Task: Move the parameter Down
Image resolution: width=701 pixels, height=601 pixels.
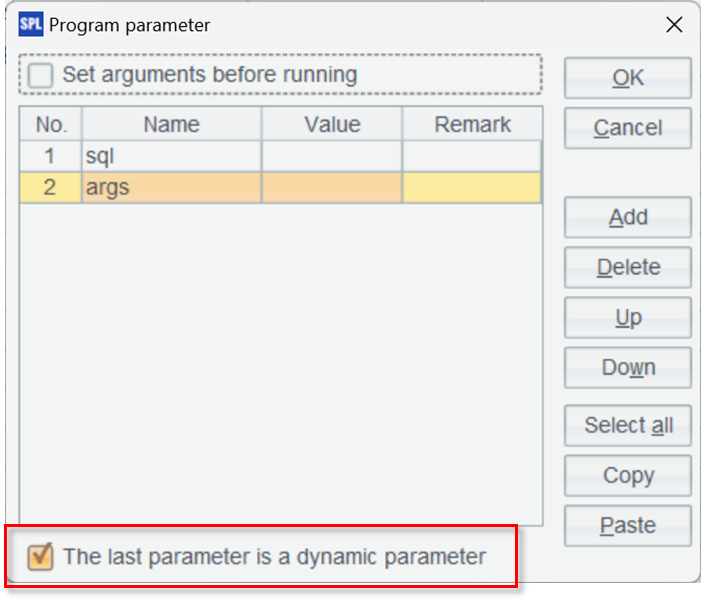Action: pyautogui.click(x=627, y=368)
